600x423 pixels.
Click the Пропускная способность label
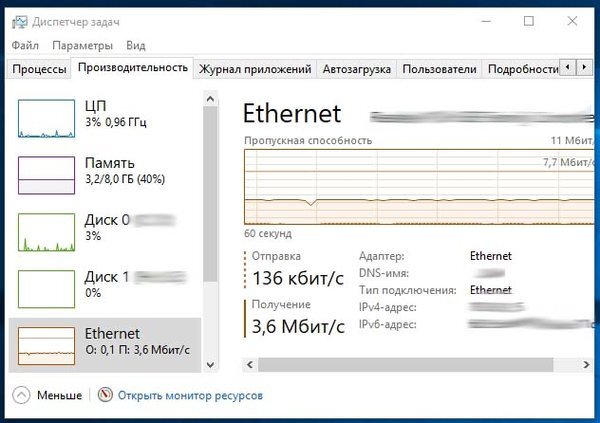(x=308, y=140)
